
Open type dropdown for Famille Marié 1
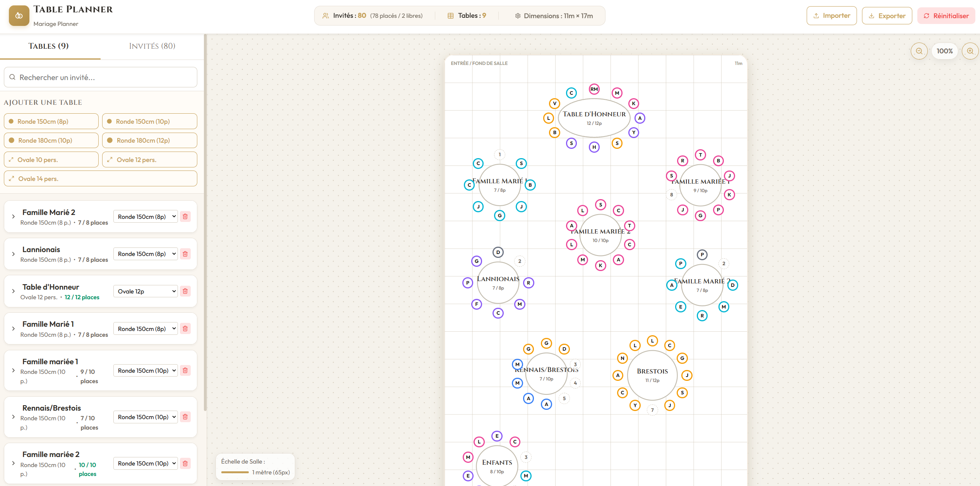(145, 329)
